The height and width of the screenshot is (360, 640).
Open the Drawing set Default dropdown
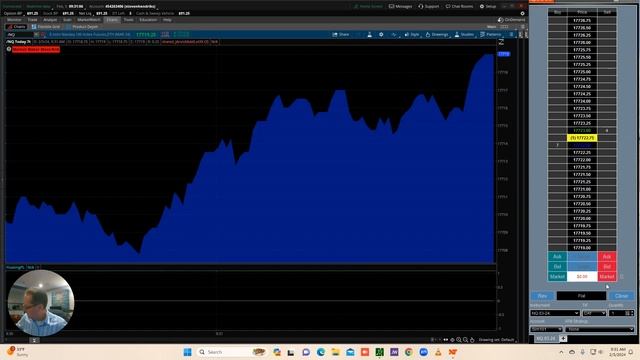coord(498,340)
